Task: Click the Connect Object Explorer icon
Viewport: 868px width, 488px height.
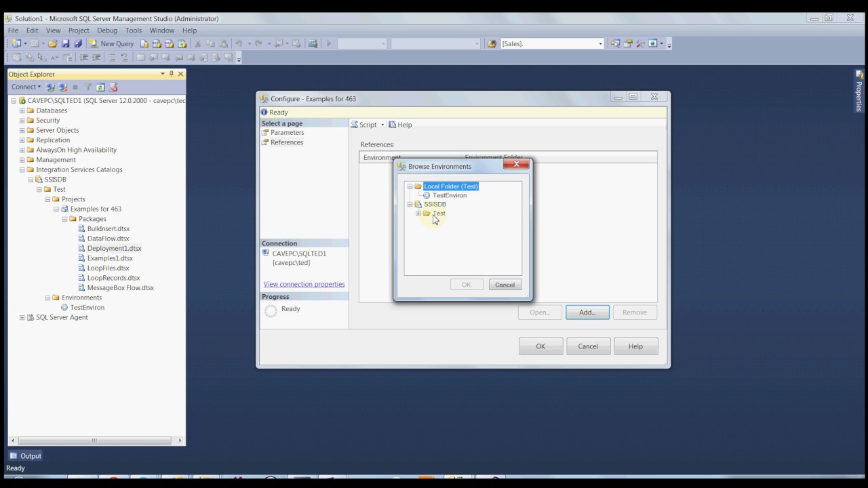Action: click(51, 87)
